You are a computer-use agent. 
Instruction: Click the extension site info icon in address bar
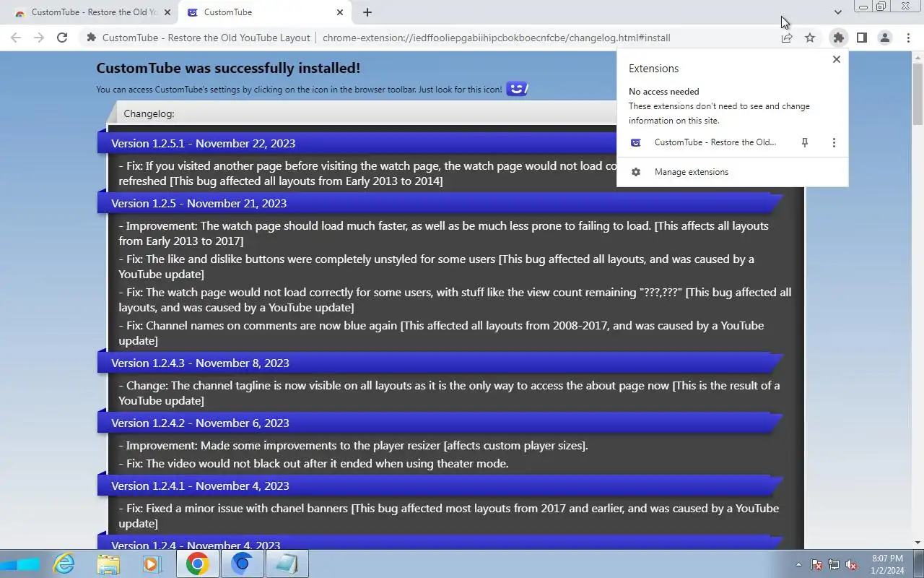(92, 38)
